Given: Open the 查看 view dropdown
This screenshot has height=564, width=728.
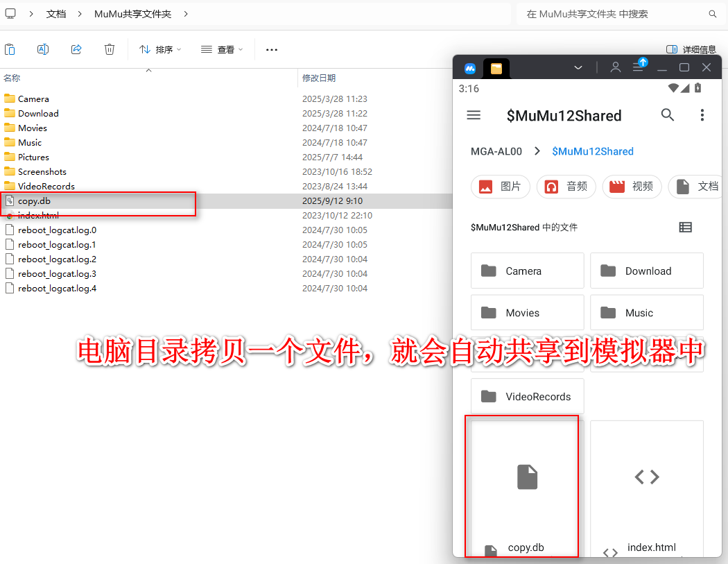Looking at the screenshot, I should (222, 49).
